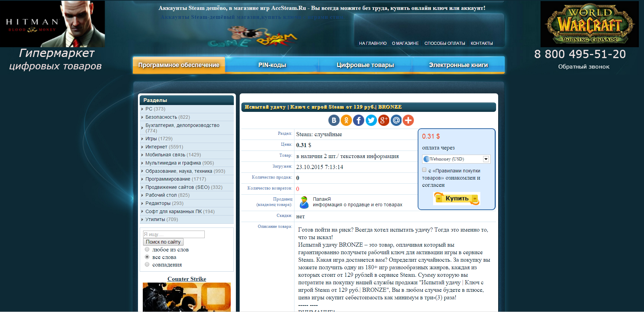The image size is (644, 312).
Task: Share on Twitter icon
Action: tap(371, 120)
